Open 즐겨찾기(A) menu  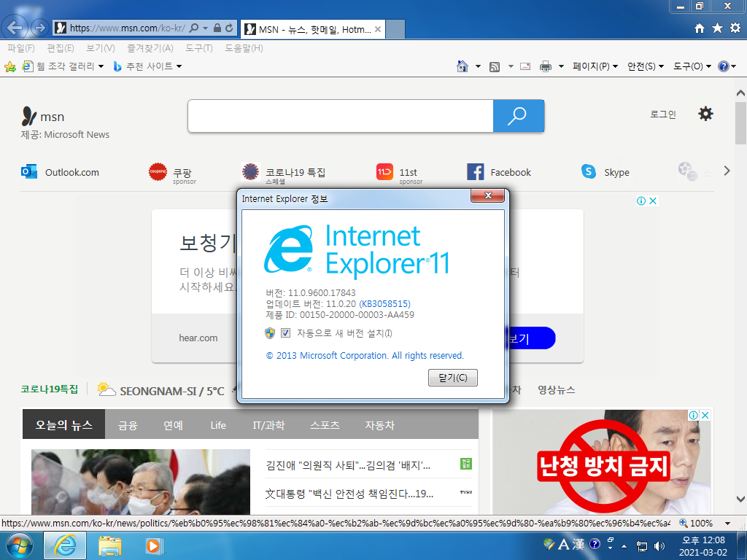tap(150, 48)
